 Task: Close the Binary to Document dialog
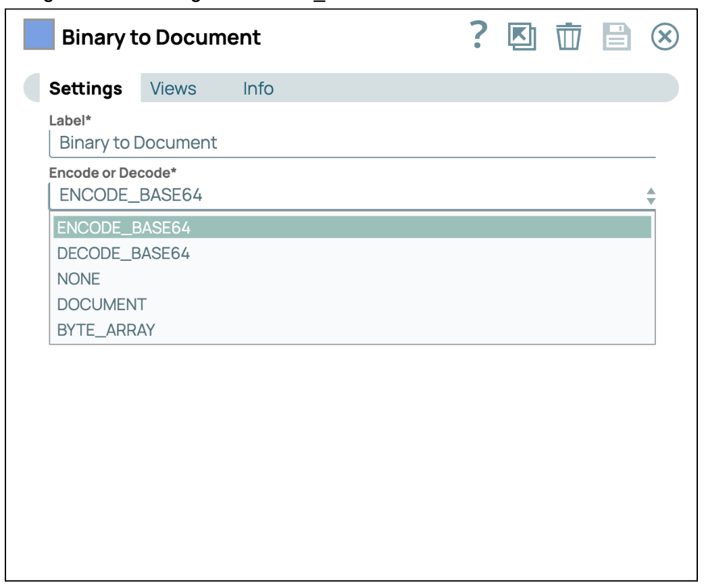[664, 36]
